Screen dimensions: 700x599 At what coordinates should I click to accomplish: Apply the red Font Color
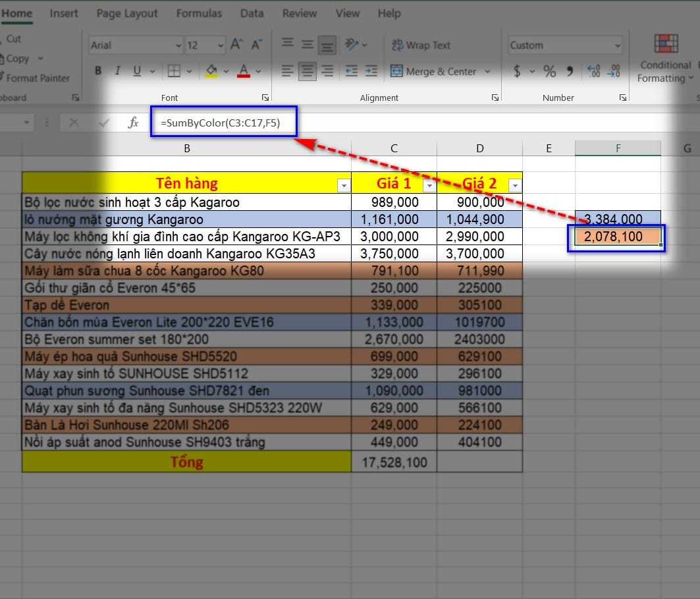coord(244,71)
